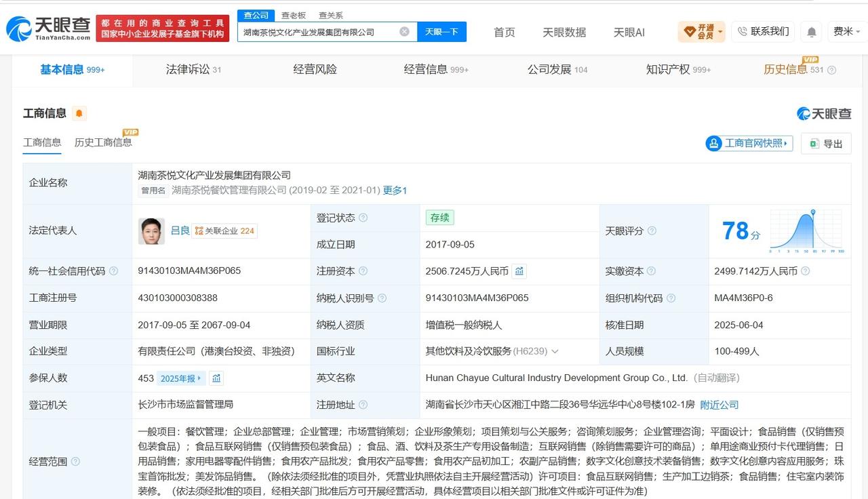Viewport: 868px width, 499px height.
Task: Select credit code 91430103MA4M36P065 value
Action: [189, 271]
